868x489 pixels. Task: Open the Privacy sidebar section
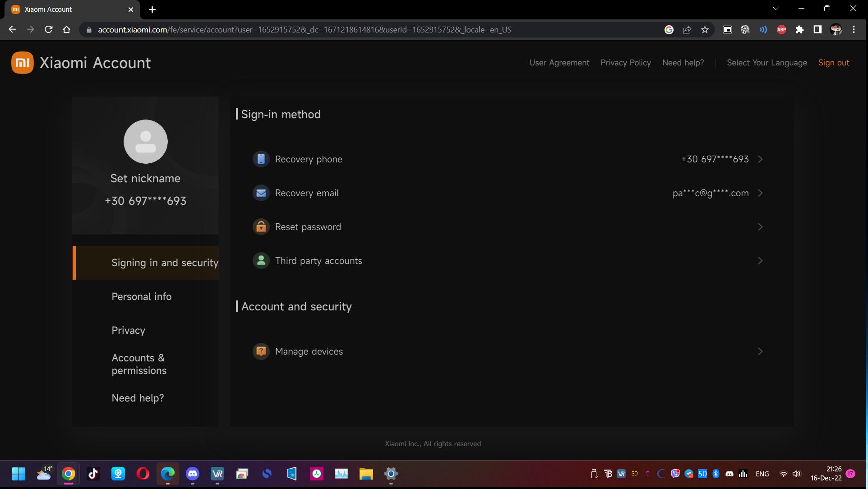[x=128, y=330]
